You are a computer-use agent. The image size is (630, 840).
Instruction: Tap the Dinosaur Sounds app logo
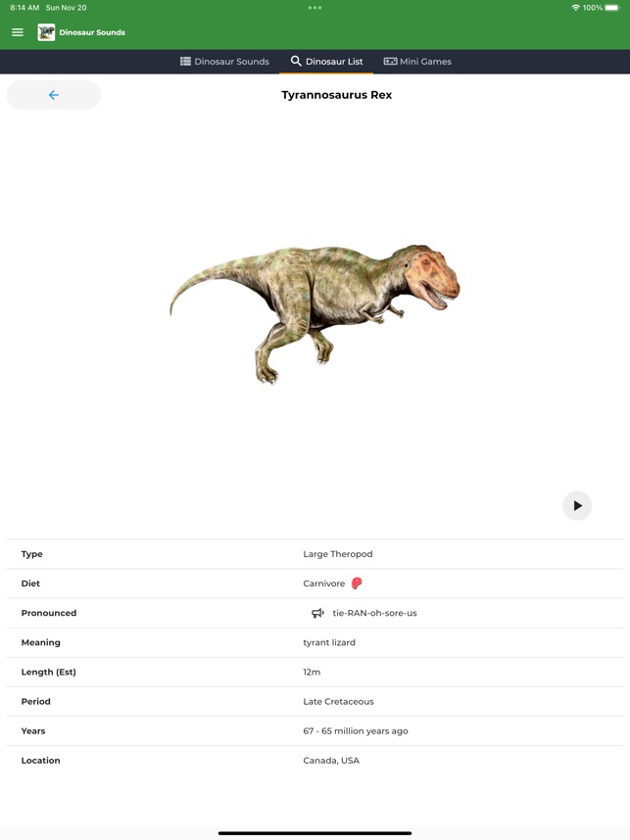click(x=46, y=32)
